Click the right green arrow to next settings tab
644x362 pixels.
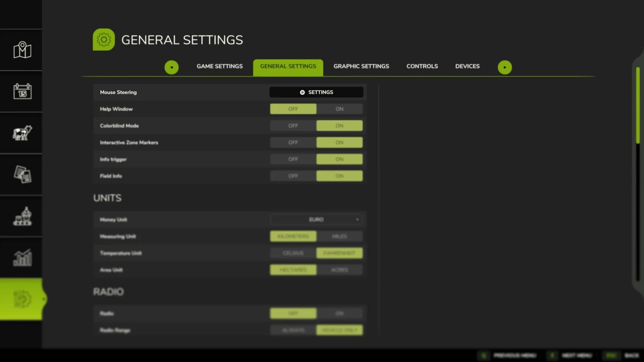505,67
